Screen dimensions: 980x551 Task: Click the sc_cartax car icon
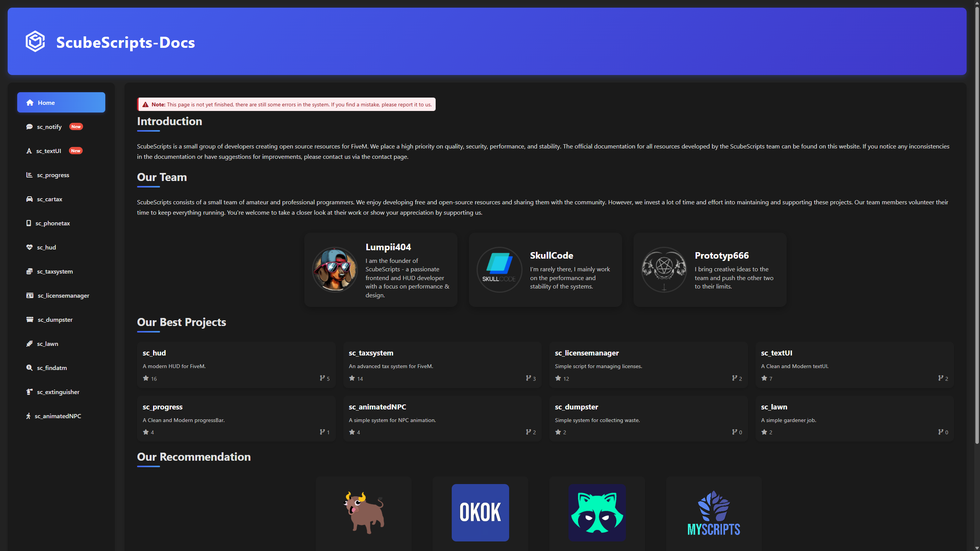[x=29, y=199]
